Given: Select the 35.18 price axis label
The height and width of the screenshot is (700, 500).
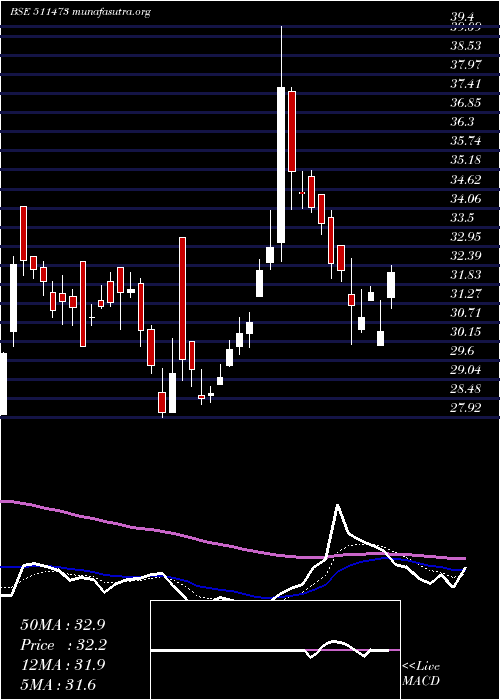Looking at the screenshot, I should pyautogui.click(x=465, y=160).
